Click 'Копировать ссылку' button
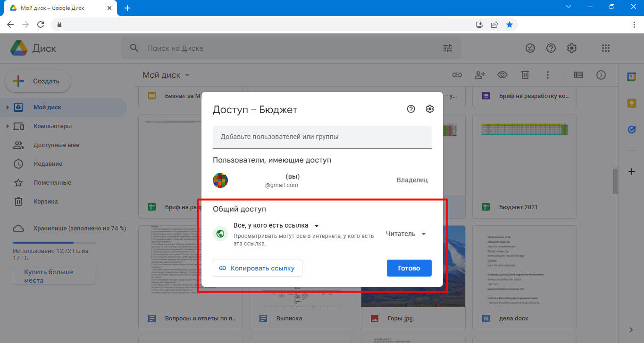The image size is (644, 343). (258, 268)
